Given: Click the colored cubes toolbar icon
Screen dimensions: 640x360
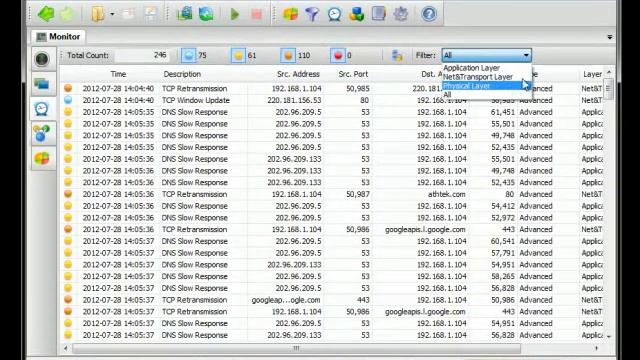Looking at the screenshot, I should (356, 14).
